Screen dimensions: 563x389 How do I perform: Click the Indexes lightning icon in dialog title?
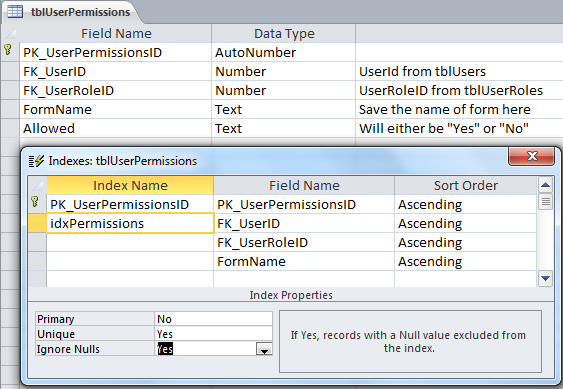tap(36, 161)
